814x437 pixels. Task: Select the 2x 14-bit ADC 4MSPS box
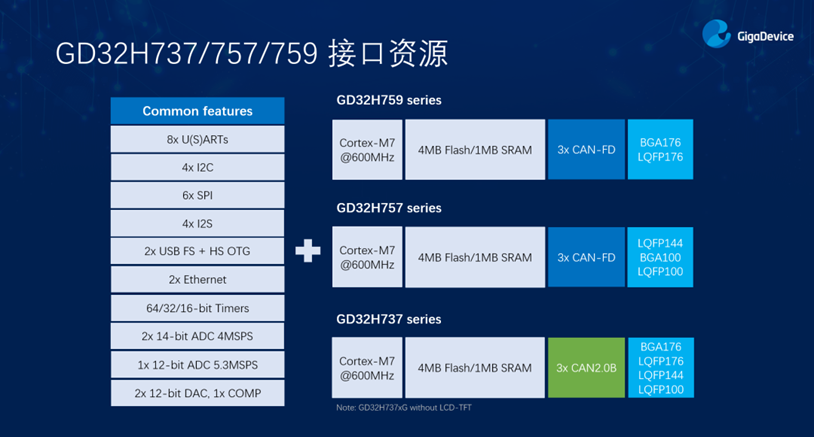197,336
